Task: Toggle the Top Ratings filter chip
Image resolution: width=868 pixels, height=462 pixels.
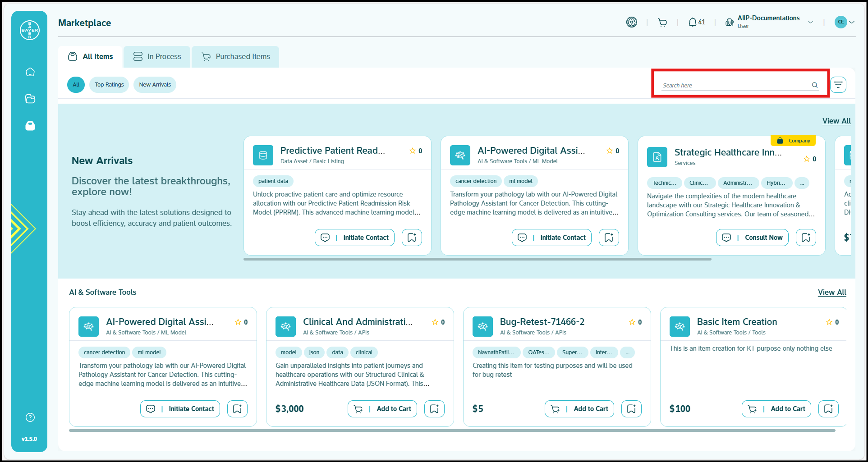Action: click(x=109, y=85)
